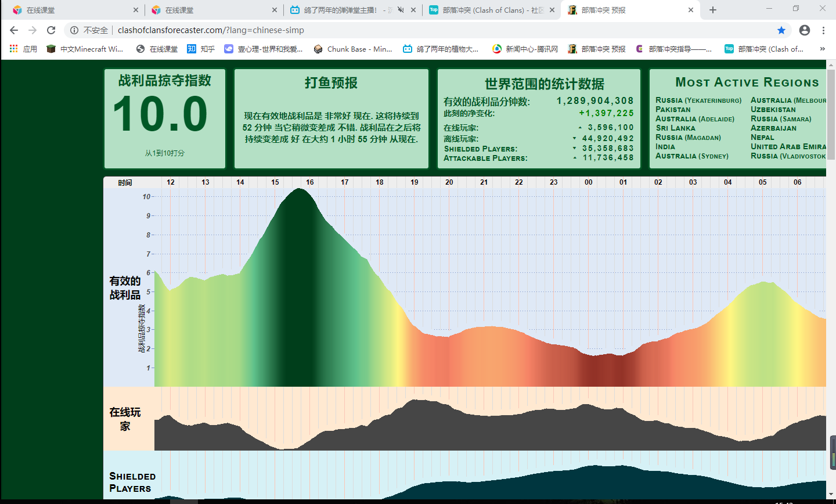The image size is (836, 504).
Task: Click Uzbekistan in the regions list
Action: tap(773, 109)
